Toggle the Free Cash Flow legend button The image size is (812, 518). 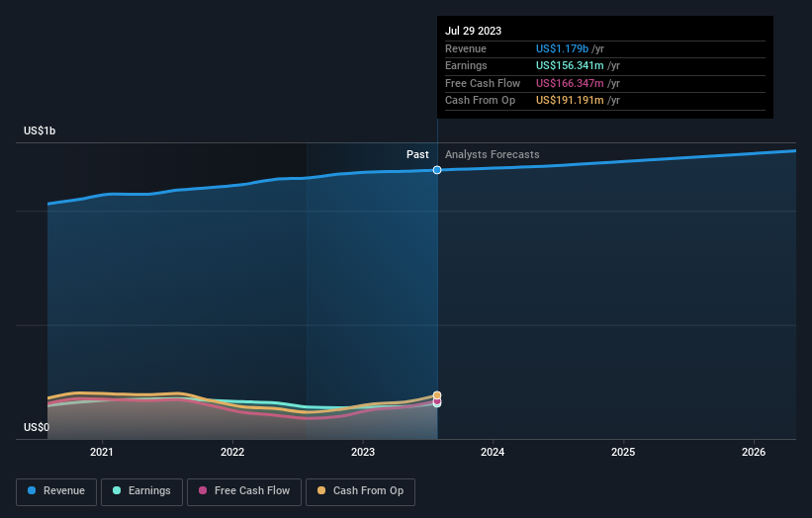[x=244, y=491]
